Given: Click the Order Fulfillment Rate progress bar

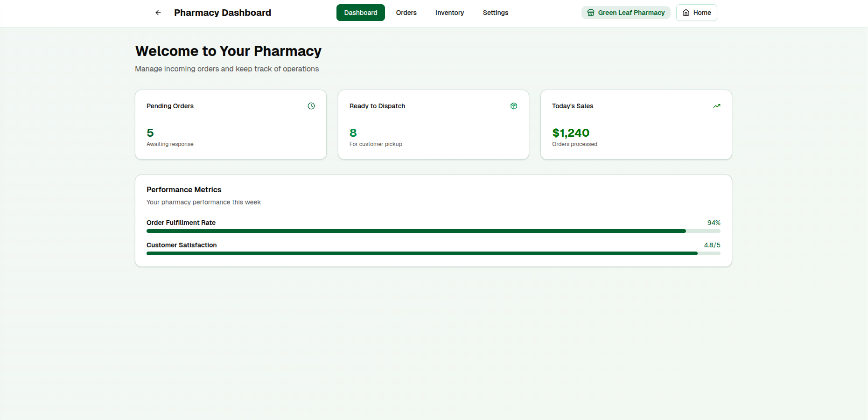Looking at the screenshot, I should 433,231.
